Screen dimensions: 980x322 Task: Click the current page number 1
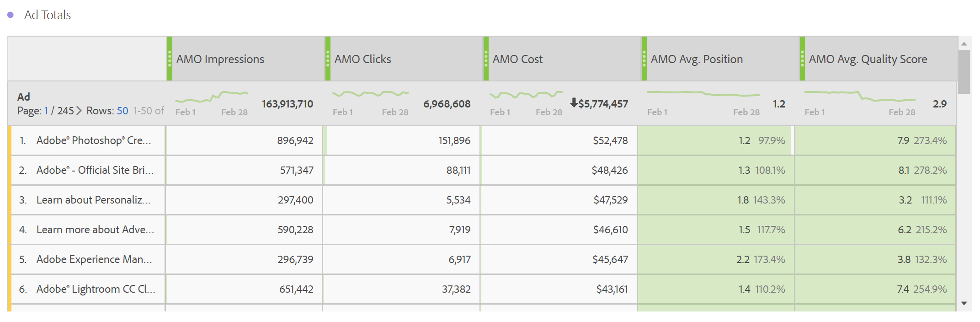46,111
